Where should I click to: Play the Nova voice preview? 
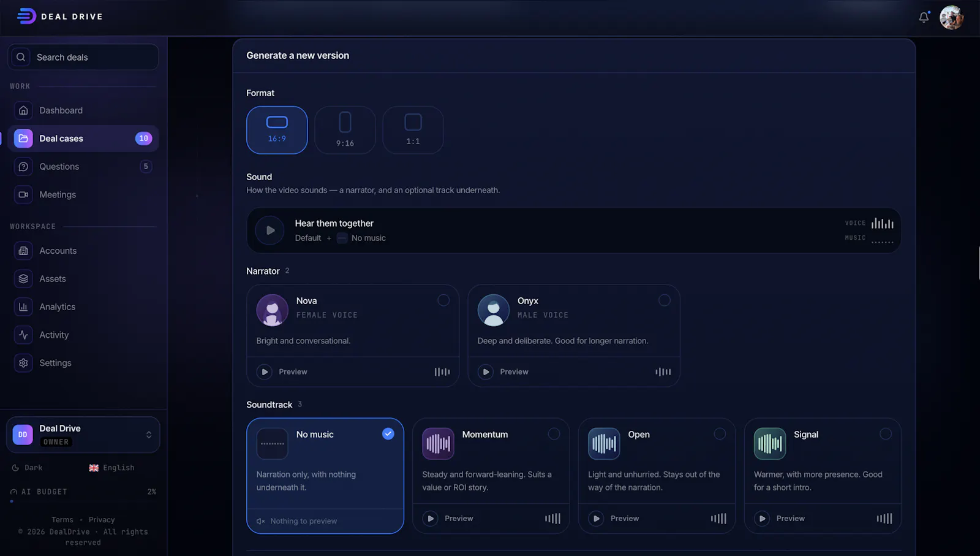pyautogui.click(x=265, y=372)
